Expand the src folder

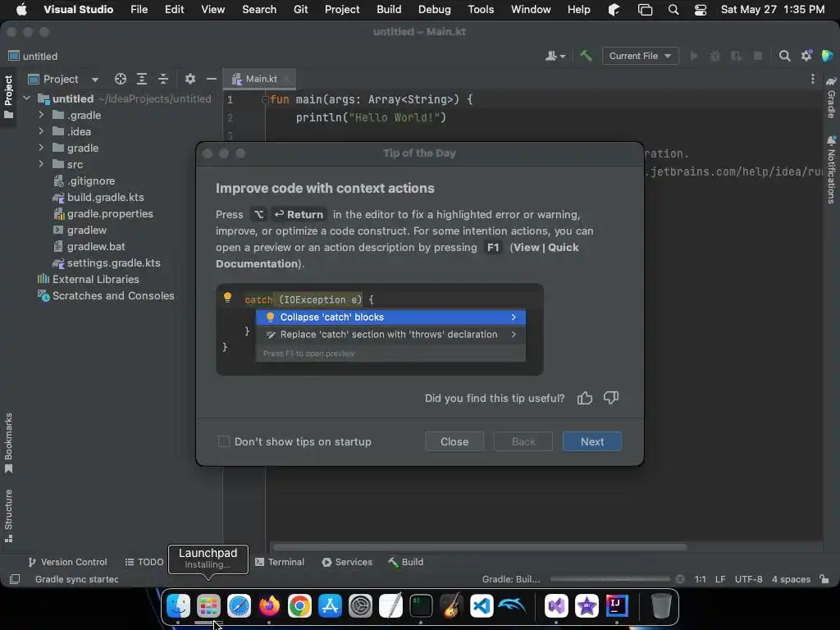(x=41, y=164)
